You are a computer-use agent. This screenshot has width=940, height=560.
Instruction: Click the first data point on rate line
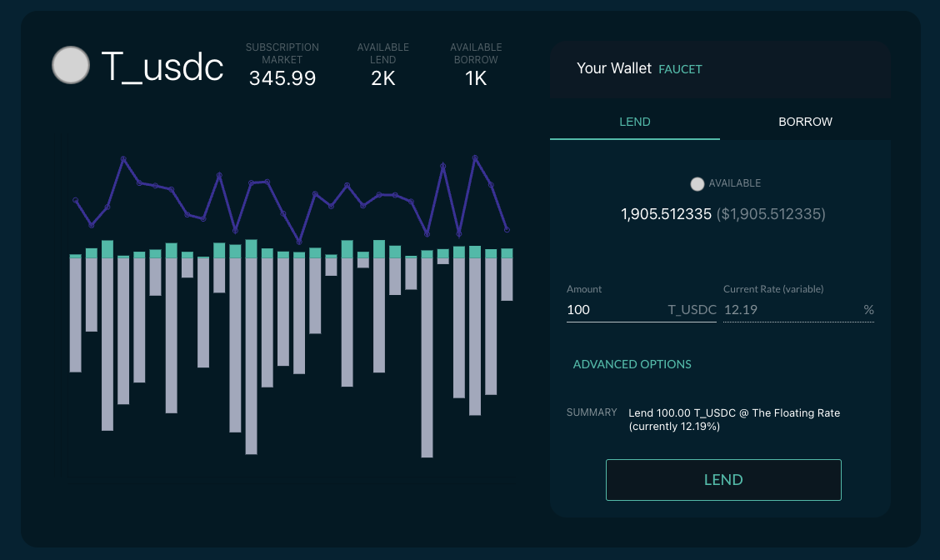tap(76, 200)
